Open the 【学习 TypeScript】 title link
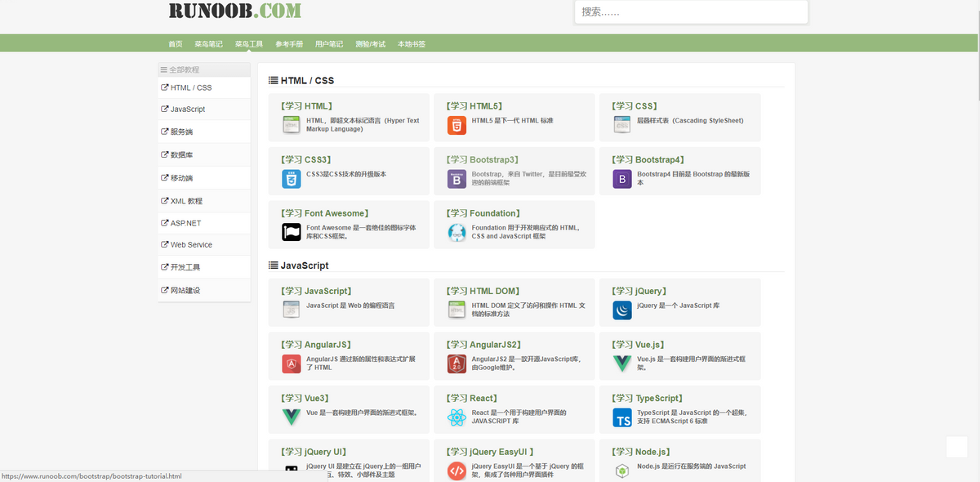The image size is (980, 482). point(648,399)
